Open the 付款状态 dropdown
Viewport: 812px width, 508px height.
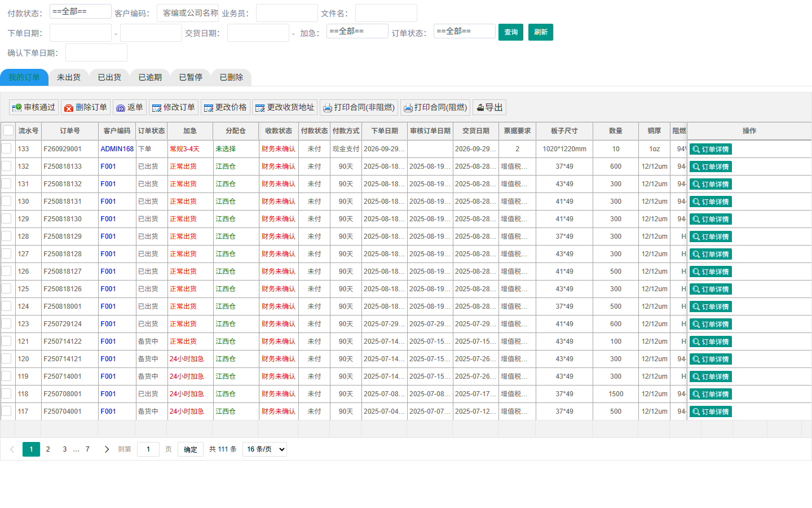click(x=80, y=11)
